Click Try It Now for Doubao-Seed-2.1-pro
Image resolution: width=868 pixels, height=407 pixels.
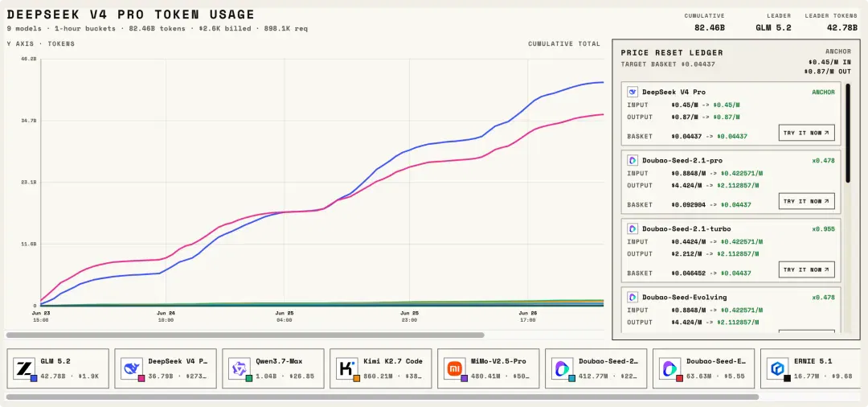[x=807, y=201]
